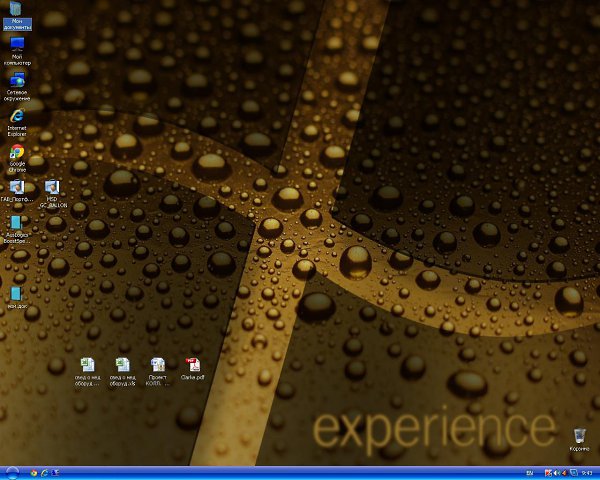This screenshot has width=600, height=480.
Task: Select the Сетевое окружение icon
Action: coord(16,80)
